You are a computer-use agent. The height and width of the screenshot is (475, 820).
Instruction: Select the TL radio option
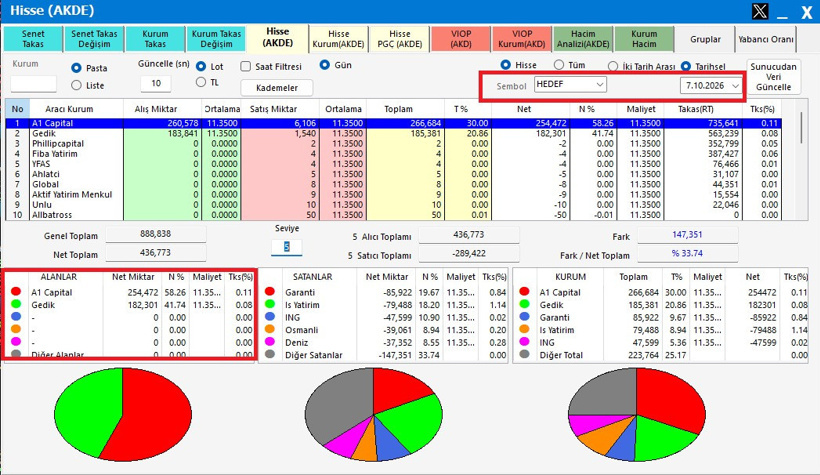coord(201,82)
